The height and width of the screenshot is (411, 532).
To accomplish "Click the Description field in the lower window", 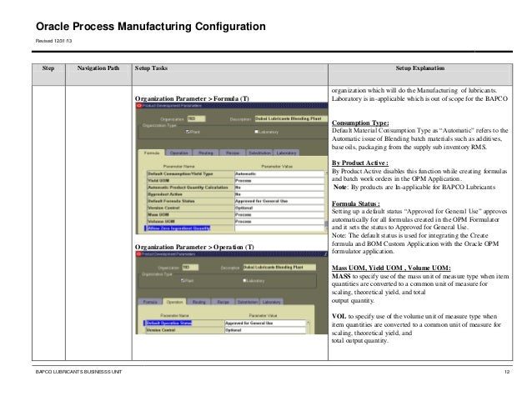I will [279, 268].
